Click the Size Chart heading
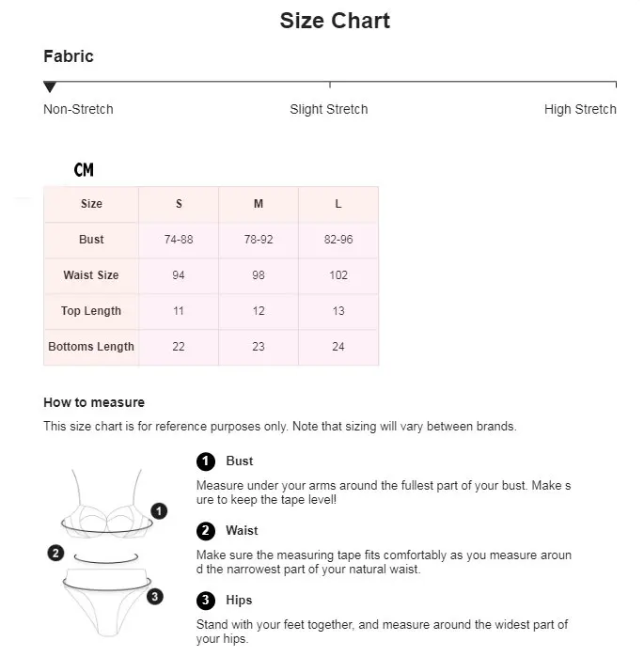Viewport: 644px width, 672px height. tap(335, 21)
